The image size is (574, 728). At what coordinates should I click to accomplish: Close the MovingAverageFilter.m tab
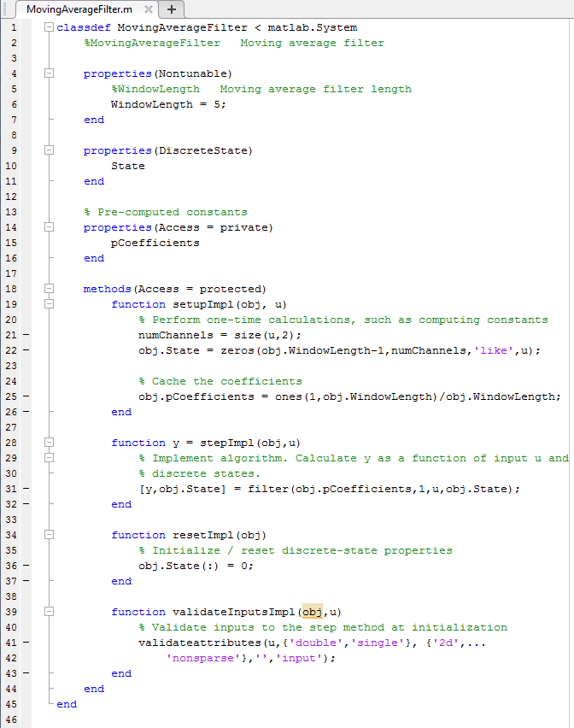click(x=148, y=9)
